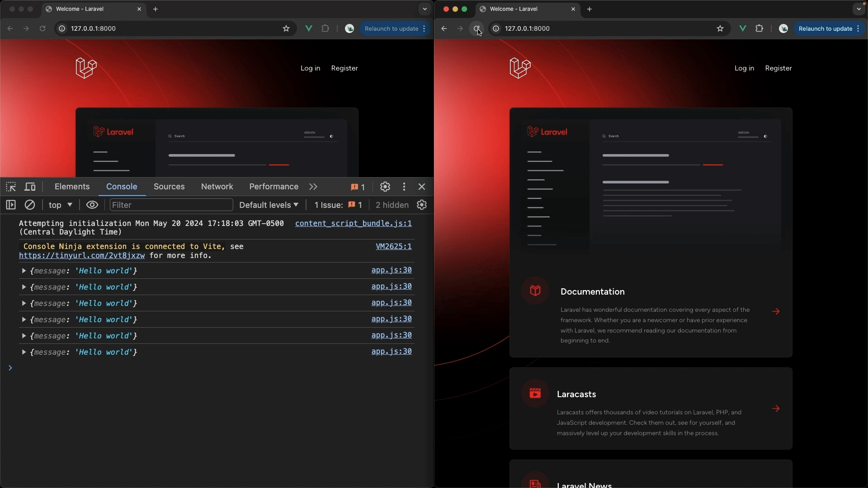
Task: Open the JavaScript context 'top' dropdown
Action: (61, 205)
